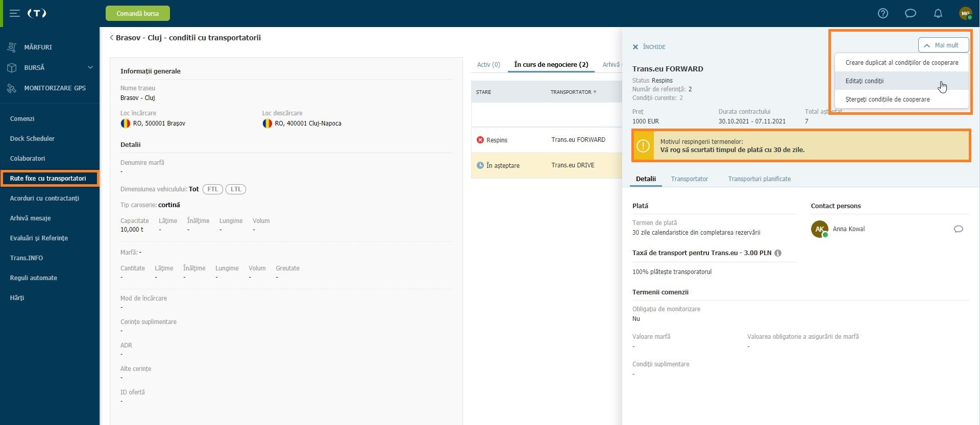Open Rute fixe cu transportatori
This screenshot has height=425, width=980.
(48, 179)
